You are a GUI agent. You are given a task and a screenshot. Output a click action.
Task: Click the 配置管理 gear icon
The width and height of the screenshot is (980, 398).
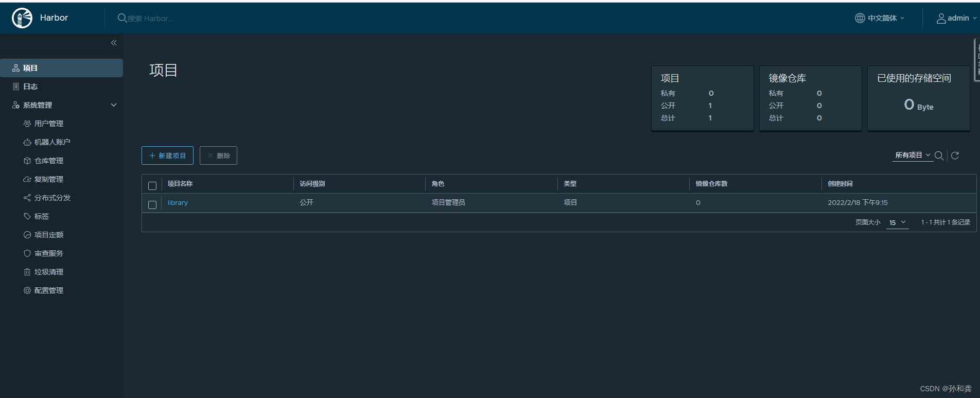(27, 290)
